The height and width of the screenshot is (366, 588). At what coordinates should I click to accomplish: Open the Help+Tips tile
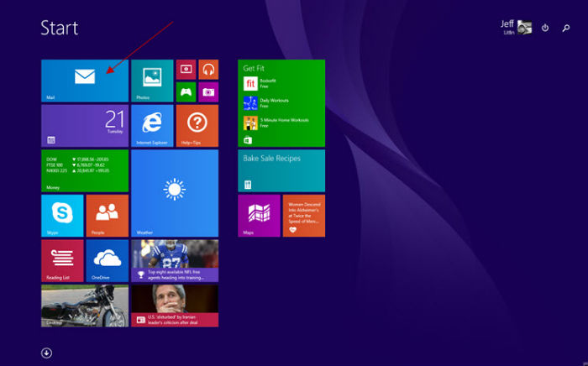pos(197,126)
